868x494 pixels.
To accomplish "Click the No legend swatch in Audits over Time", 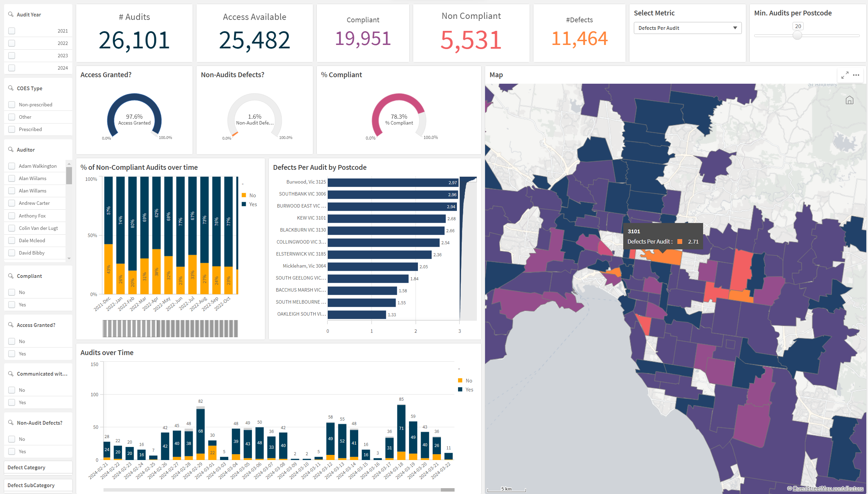I will (x=460, y=380).
